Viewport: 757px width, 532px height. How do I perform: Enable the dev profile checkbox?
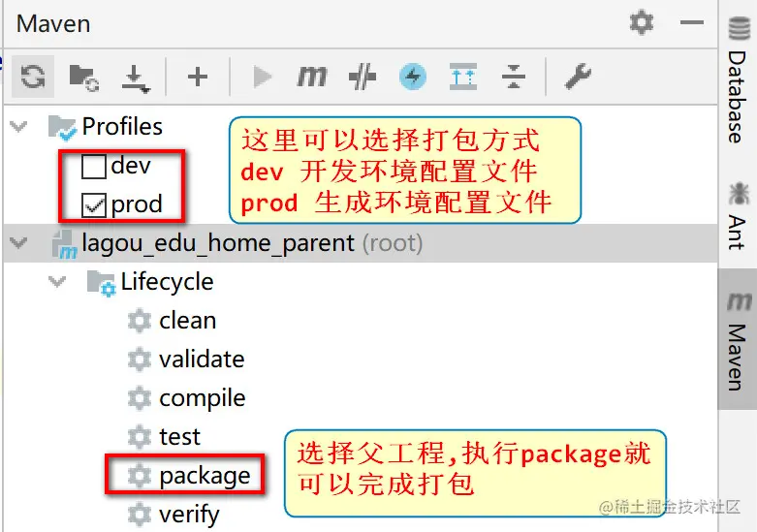(94, 167)
